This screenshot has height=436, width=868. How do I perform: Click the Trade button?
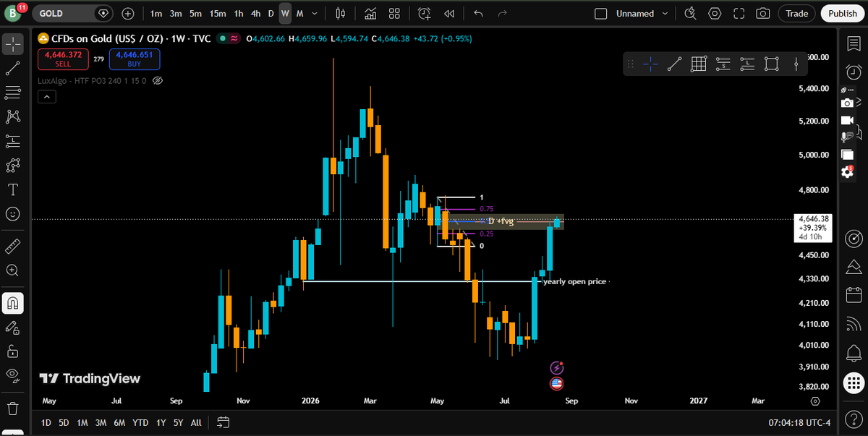(x=797, y=13)
